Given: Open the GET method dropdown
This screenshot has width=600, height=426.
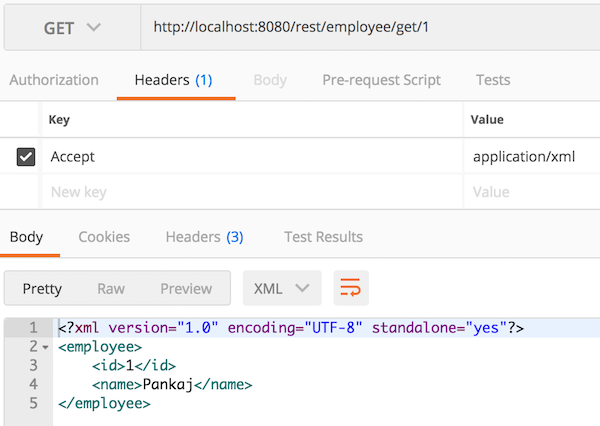Looking at the screenshot, I should coord(72,27).
